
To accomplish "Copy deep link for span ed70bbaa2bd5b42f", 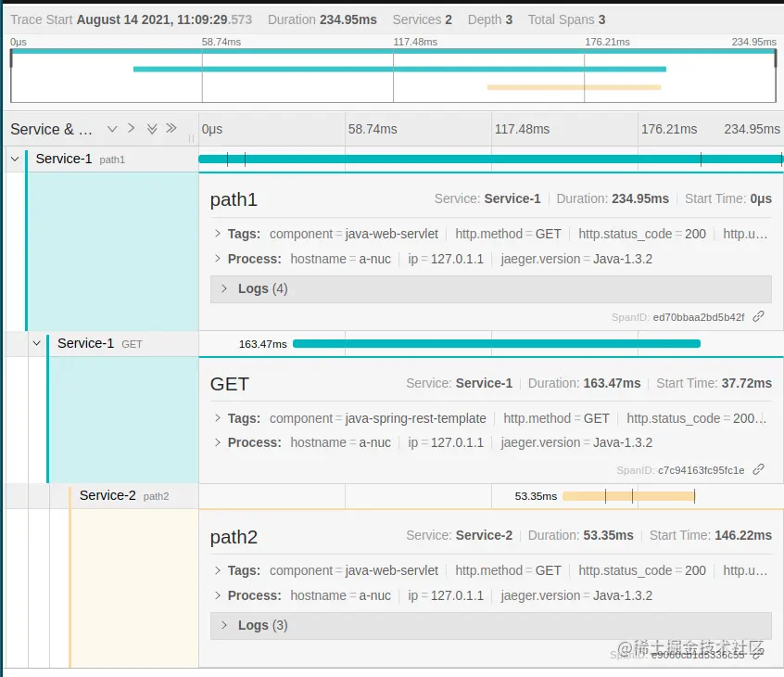I will point(758,316).
